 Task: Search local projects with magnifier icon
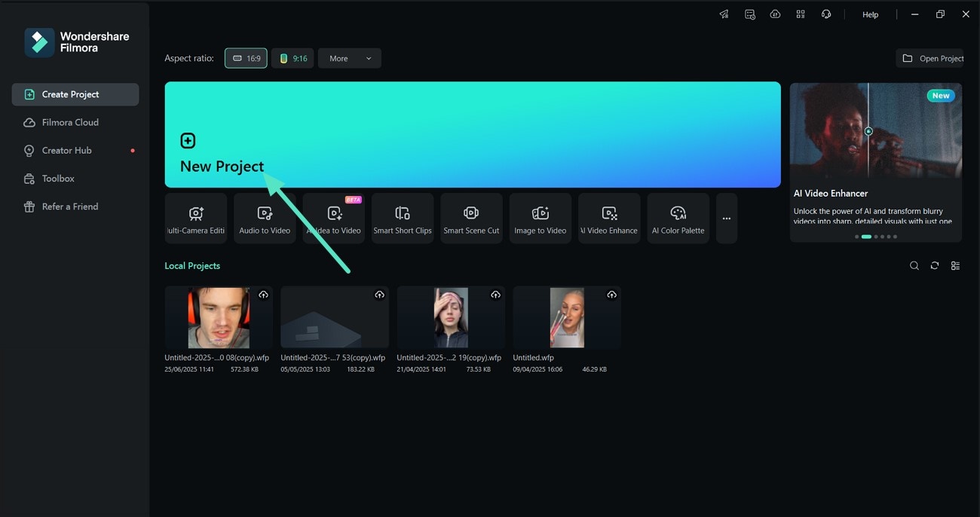(x=914, y=266)
